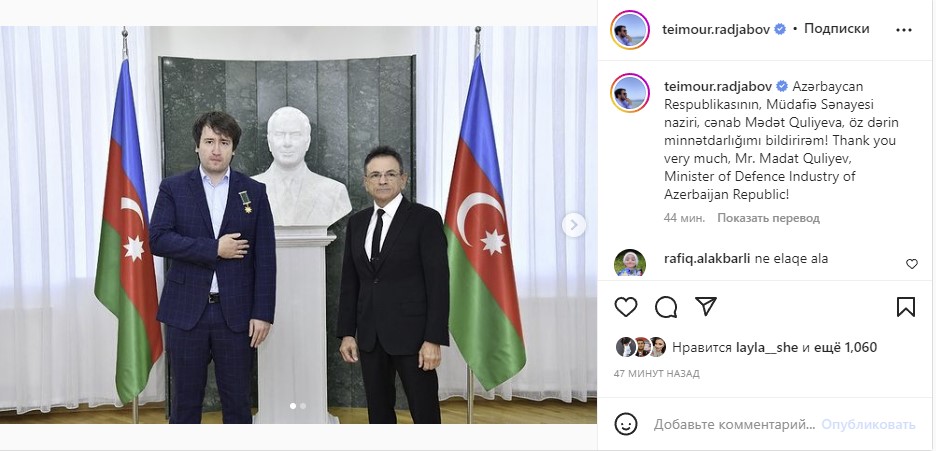Open comments via speech bubble icon
The width and height of the screenshot is (936, 451).
coord(666,307)
